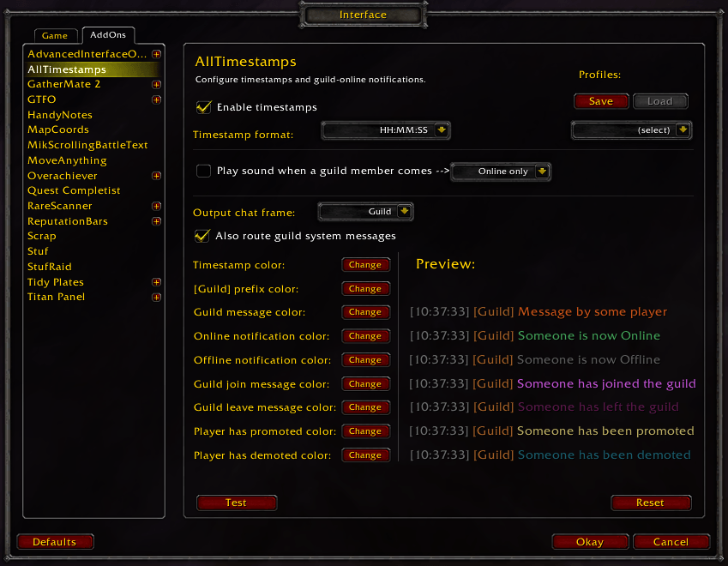Enable Play sound when guild member comes

click(203, 171)
